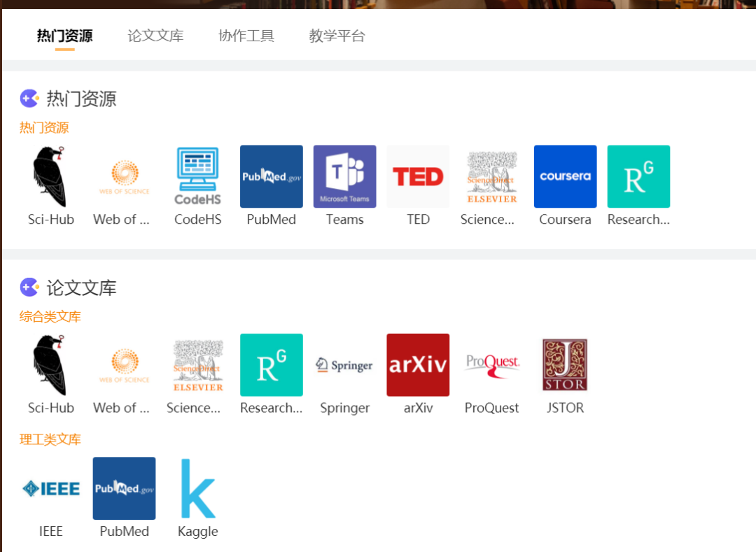Switch to the 教学平台 tab

pyautogui.click(x=337, y=36)
